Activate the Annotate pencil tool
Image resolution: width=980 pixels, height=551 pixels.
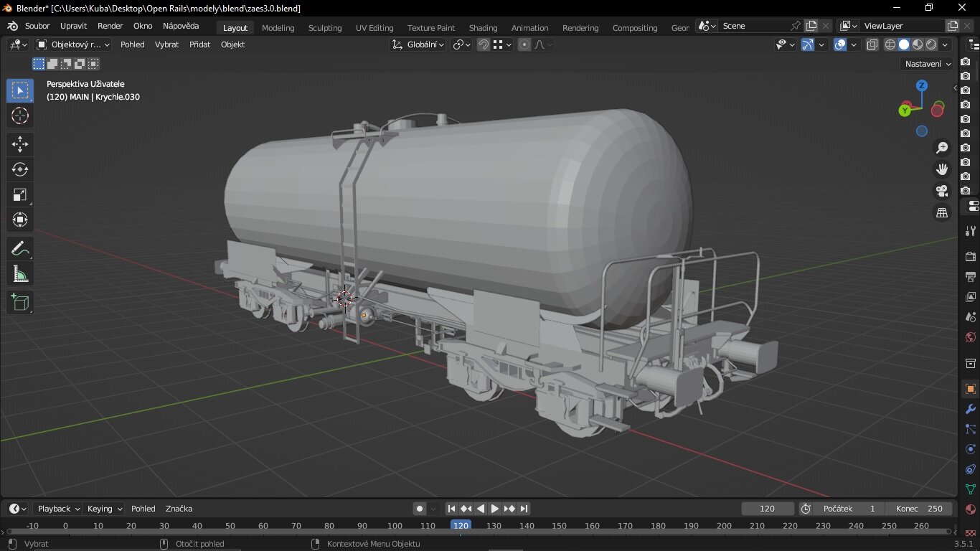coord(20,249)
